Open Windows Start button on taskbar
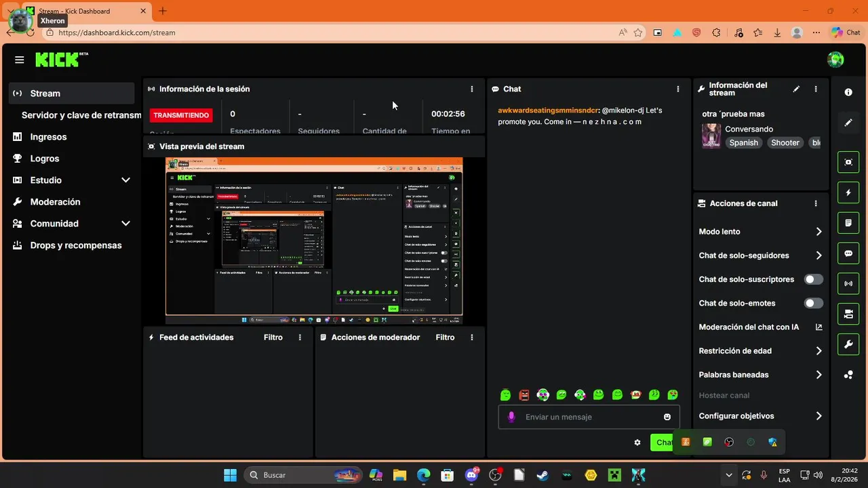 pyautogui.click(x=231, y=475)
